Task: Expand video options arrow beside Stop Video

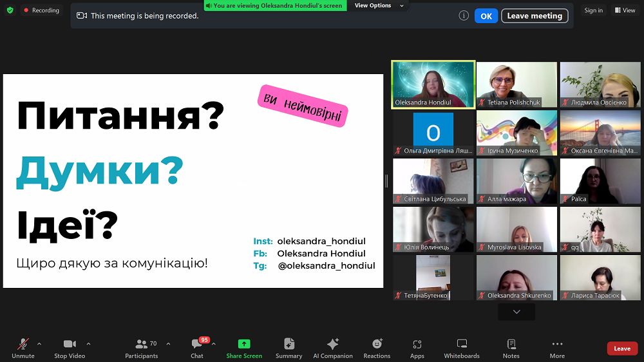Action: click(x=88, y=343)
